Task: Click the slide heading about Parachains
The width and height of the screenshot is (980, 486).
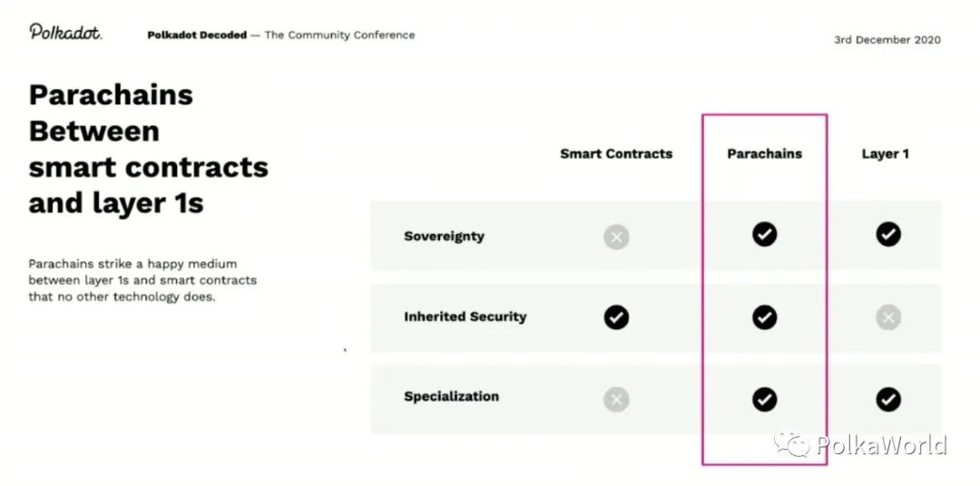Action: click(x=148, y=149)
